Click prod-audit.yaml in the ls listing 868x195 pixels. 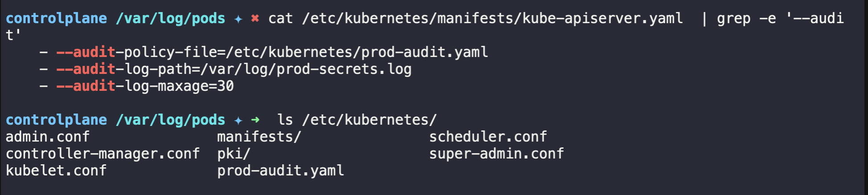coord(280,171)
